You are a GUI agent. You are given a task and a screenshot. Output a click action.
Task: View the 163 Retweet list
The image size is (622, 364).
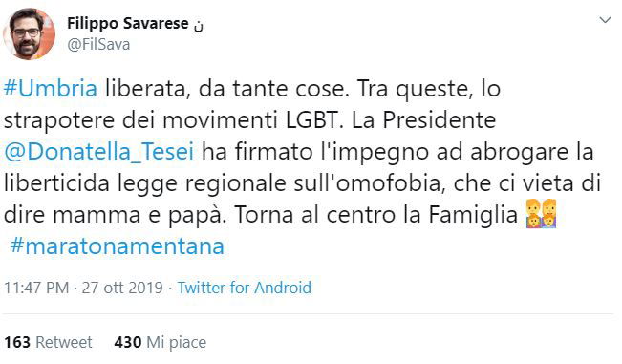[48, 342]
